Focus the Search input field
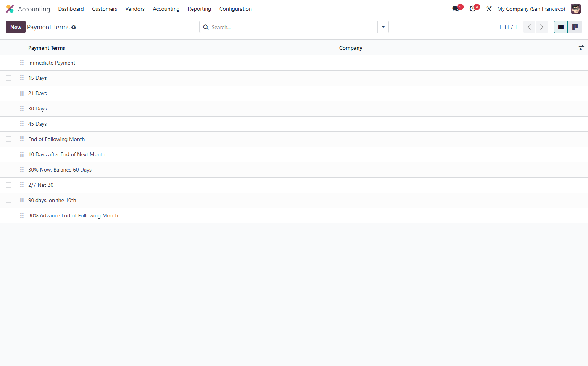 (x=293, y=27)
